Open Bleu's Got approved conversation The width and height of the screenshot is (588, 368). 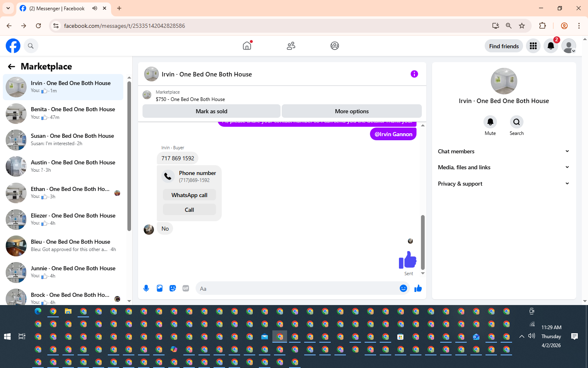tap(63, 246)
